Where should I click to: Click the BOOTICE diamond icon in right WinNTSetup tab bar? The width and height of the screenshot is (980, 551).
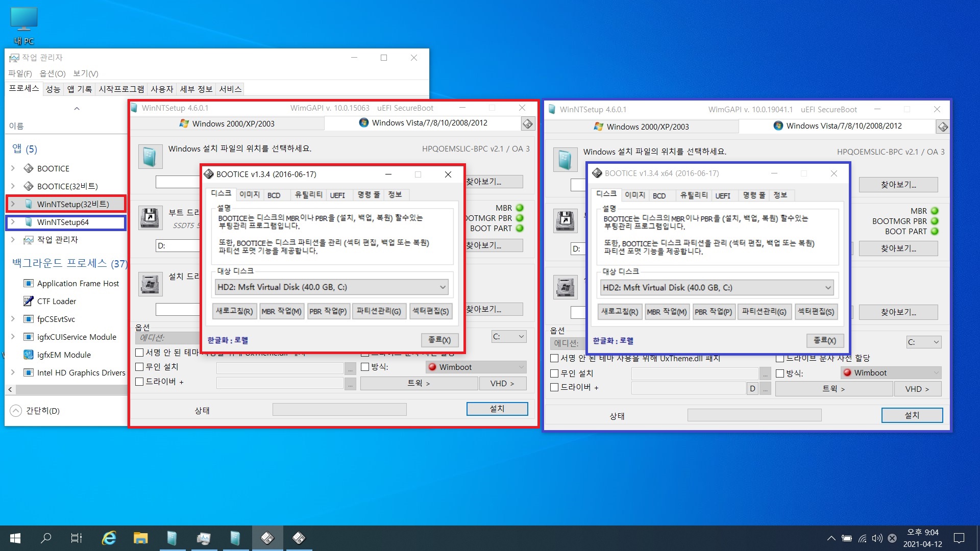943,127
